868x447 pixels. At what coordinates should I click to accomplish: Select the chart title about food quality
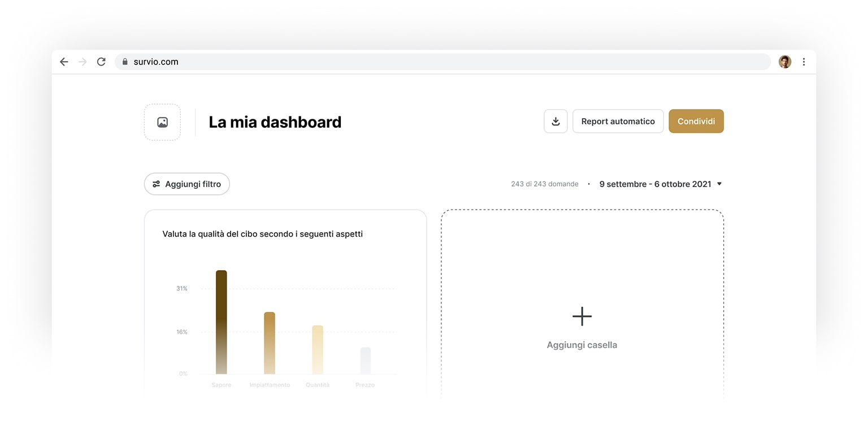click(262, 233)
